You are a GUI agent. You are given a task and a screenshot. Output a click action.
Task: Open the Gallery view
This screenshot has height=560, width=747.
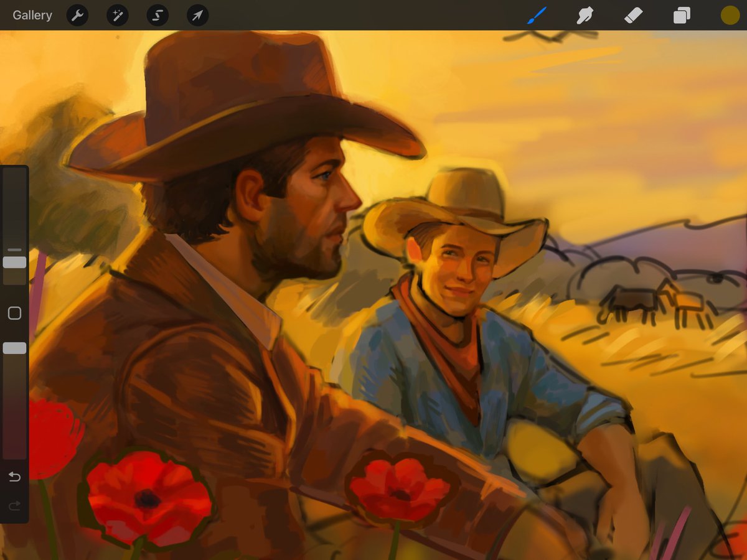(32, 15)
